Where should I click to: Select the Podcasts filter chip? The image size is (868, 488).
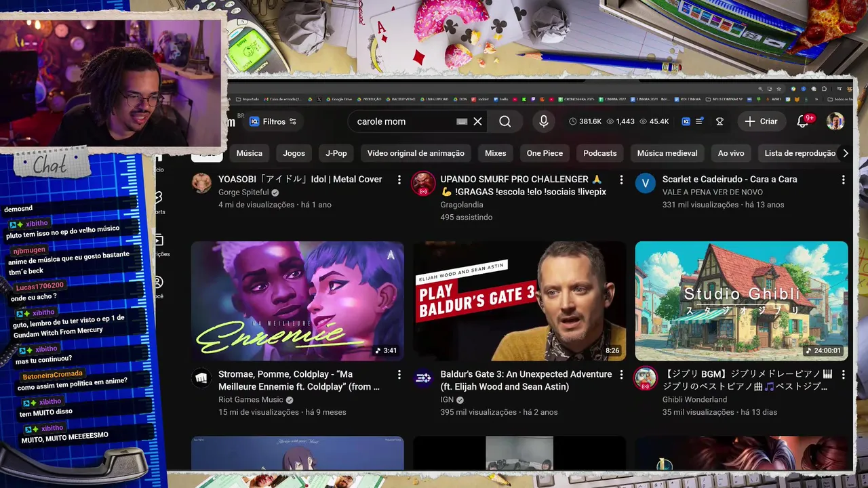(599, 153)
